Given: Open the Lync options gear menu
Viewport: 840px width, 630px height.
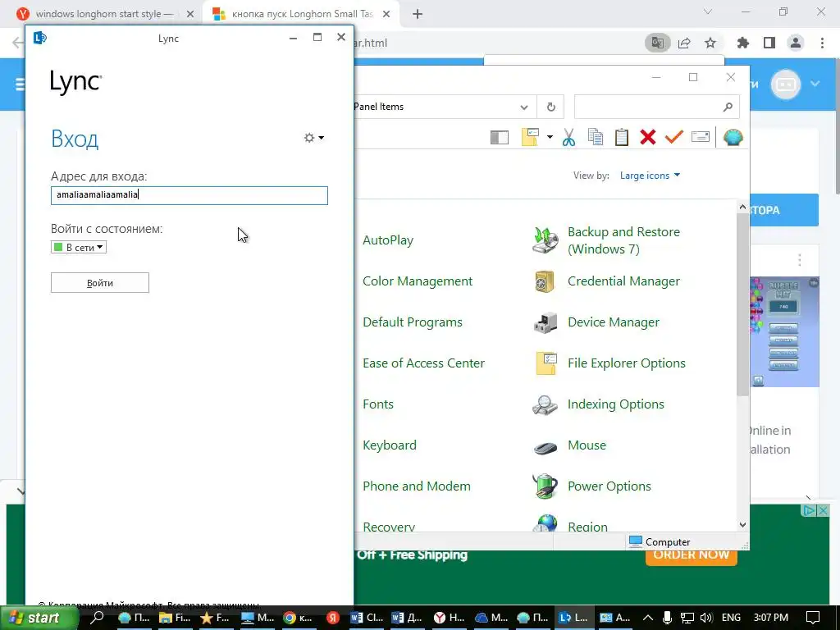Looking at the screenshot, I should (314, 138).
